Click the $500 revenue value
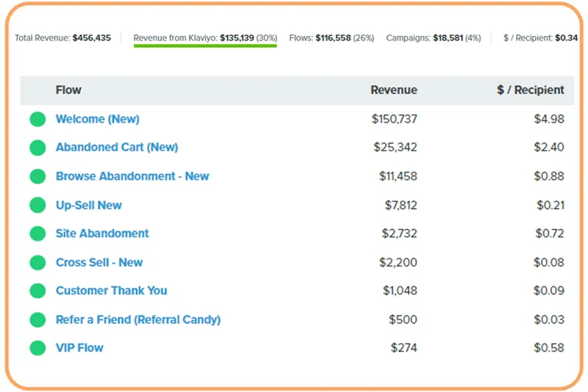The image size is (588, 392). pos(403,320)
